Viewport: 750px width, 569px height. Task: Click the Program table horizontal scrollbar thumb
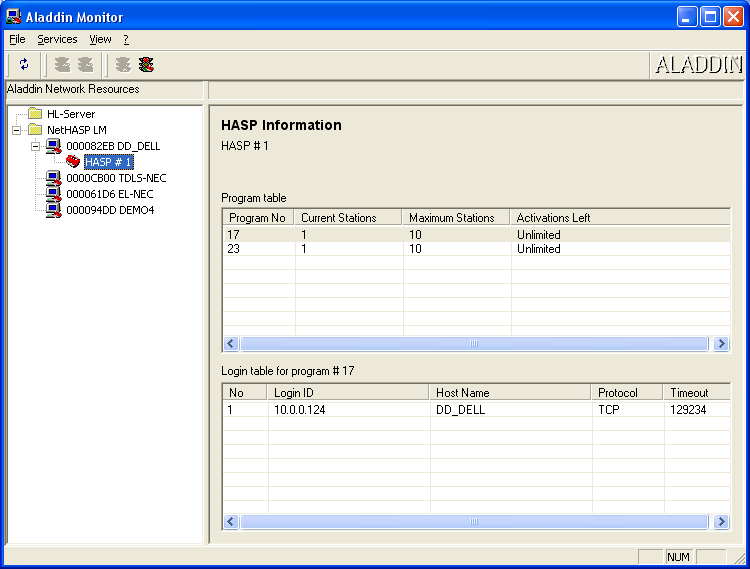tap(474, 343)
